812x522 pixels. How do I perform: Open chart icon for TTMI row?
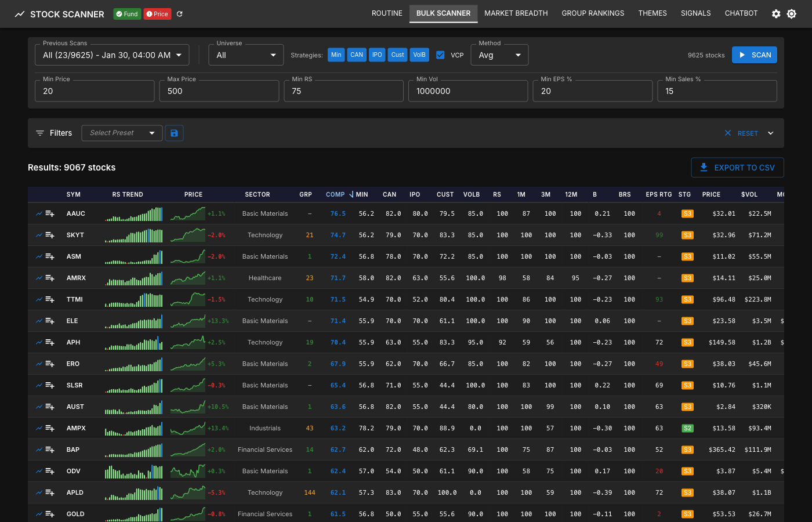(39, 299)
